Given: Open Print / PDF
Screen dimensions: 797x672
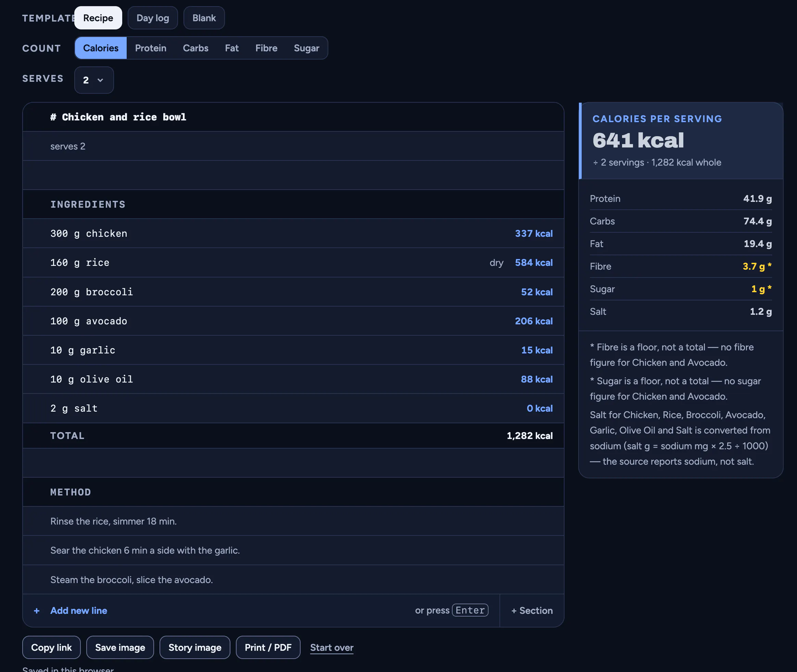Looking at the screenshot, I should click(x=268, y=647).
